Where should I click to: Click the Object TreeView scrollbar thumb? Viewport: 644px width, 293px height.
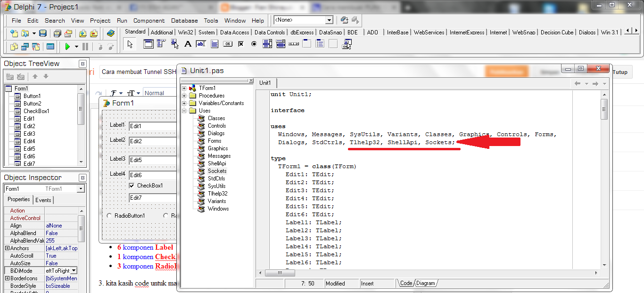(81, 109)
